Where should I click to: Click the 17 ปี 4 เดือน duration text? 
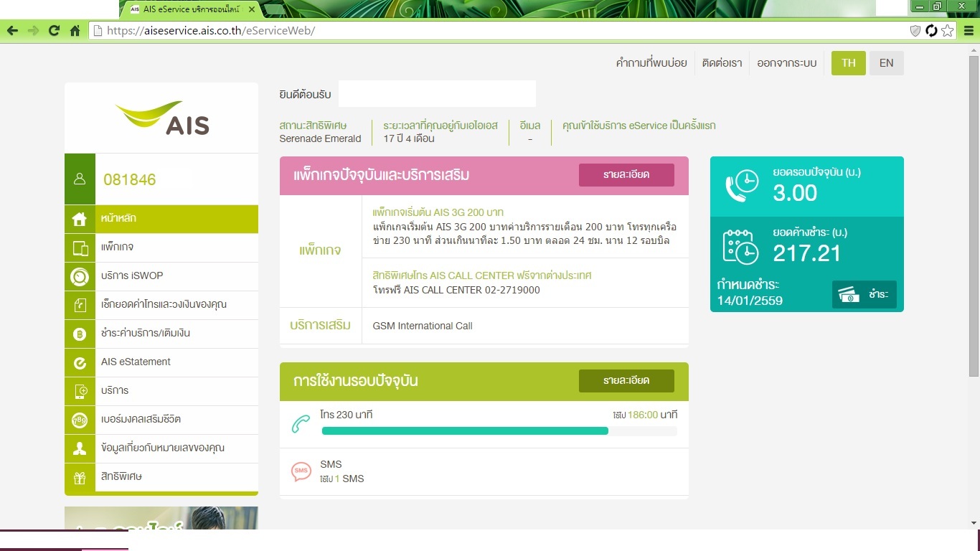(x=409, y=138)
